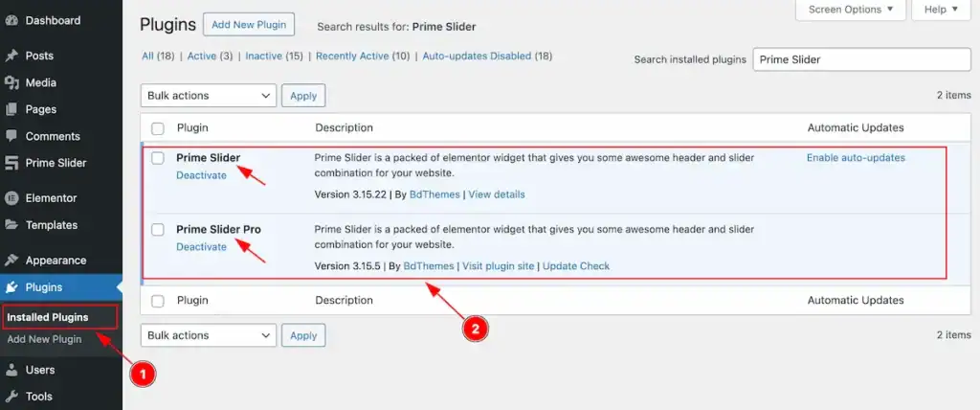The height and width of the screenshot is (410, 980).
Task: Click the Posts pushpin icon
Action: (x=11, y=56)
